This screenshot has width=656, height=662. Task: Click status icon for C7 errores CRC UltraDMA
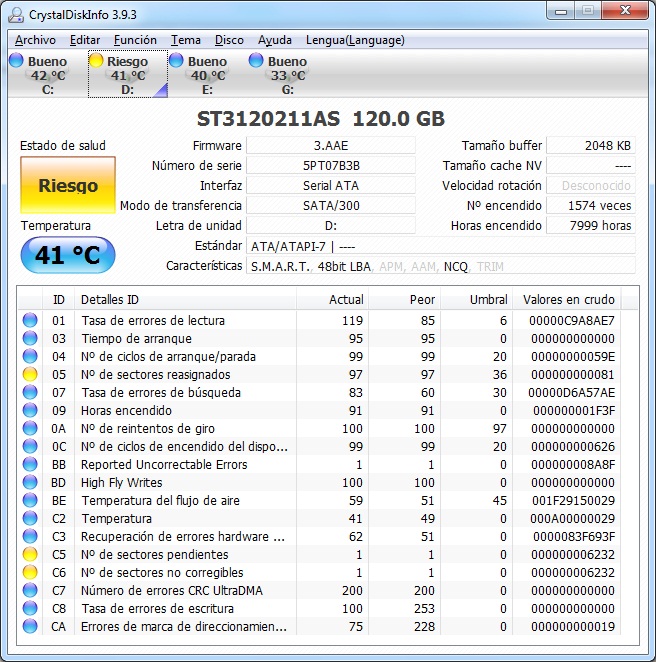[x=30, y=591]
